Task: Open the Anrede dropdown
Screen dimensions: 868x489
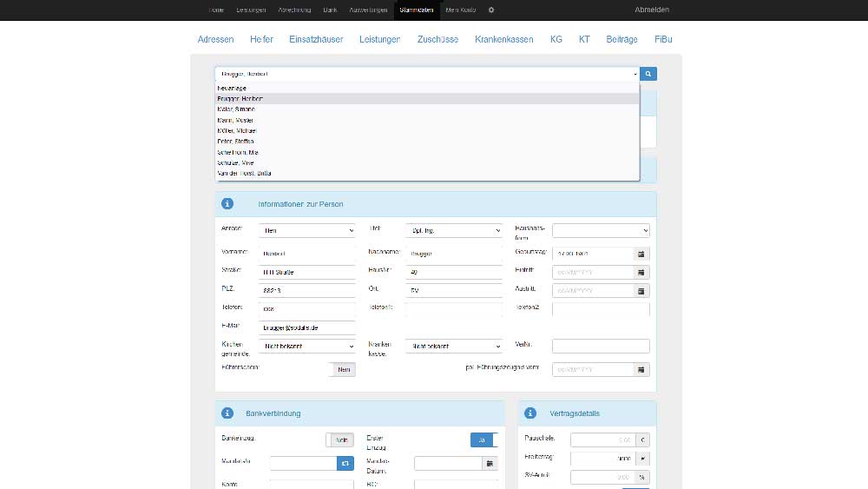Action: pyautogui.click(x=306, y=230)
